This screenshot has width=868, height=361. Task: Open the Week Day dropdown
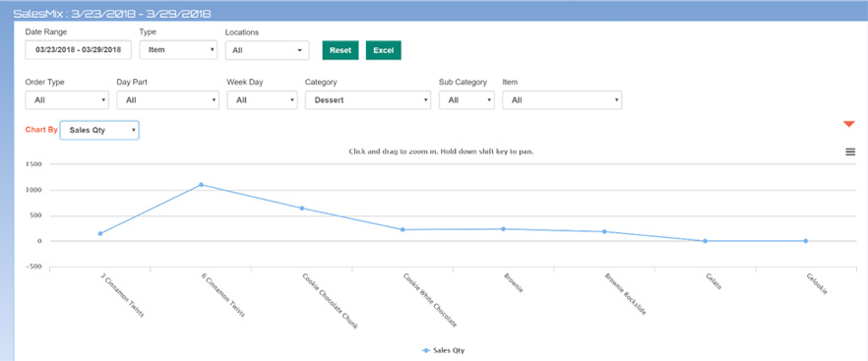[263, 100]
